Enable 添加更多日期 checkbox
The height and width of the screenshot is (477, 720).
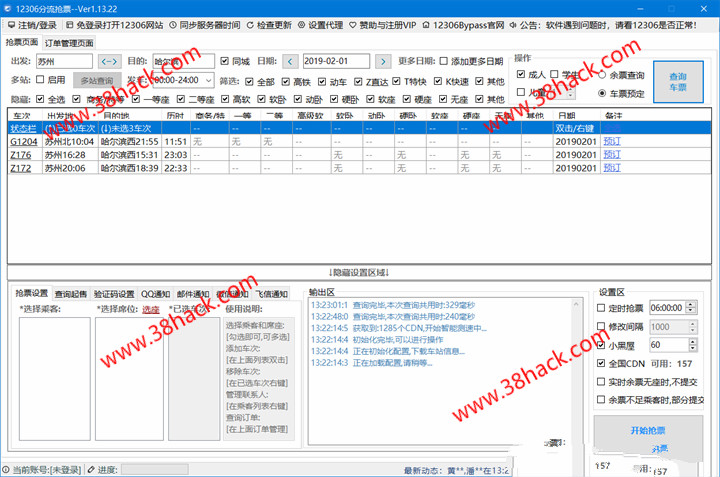(444, 61)
